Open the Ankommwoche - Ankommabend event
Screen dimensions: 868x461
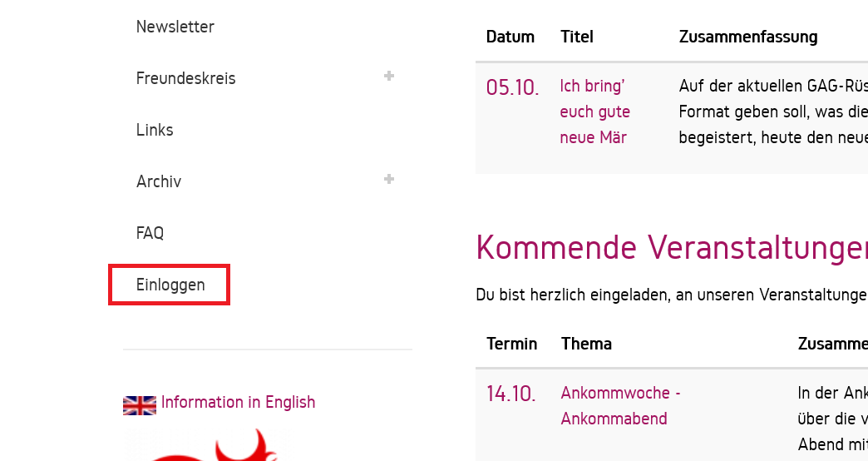(620, 405)
